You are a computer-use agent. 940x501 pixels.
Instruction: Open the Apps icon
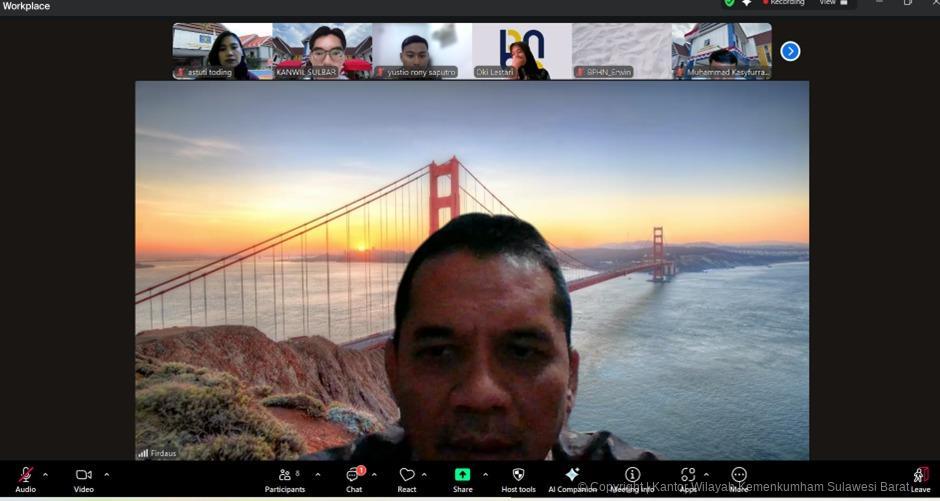point(688,475)
